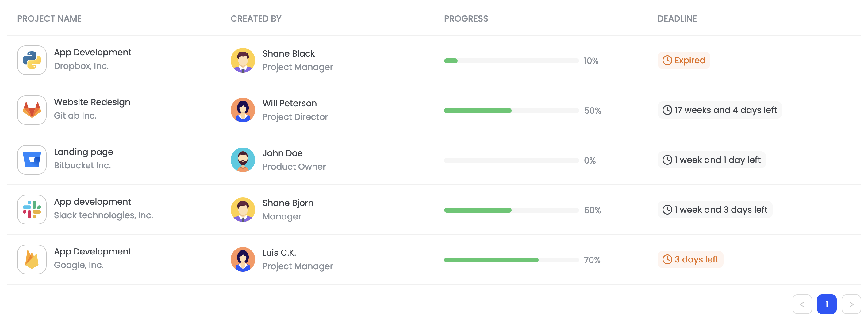This screenshot has width=868, height=327.
Task: Sort by the PROJECT NAME column header
Action: tap(49, 18)
